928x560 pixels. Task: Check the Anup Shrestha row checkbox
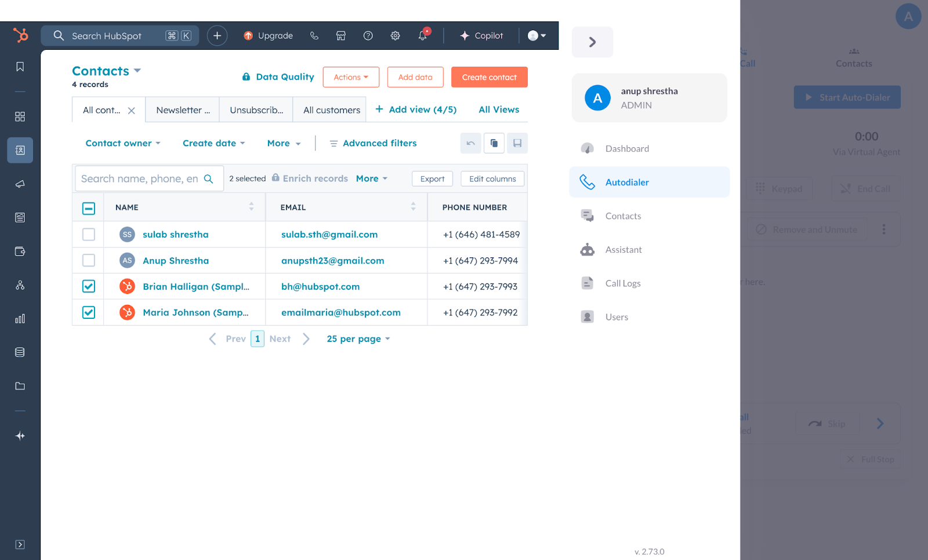(89, 260)
